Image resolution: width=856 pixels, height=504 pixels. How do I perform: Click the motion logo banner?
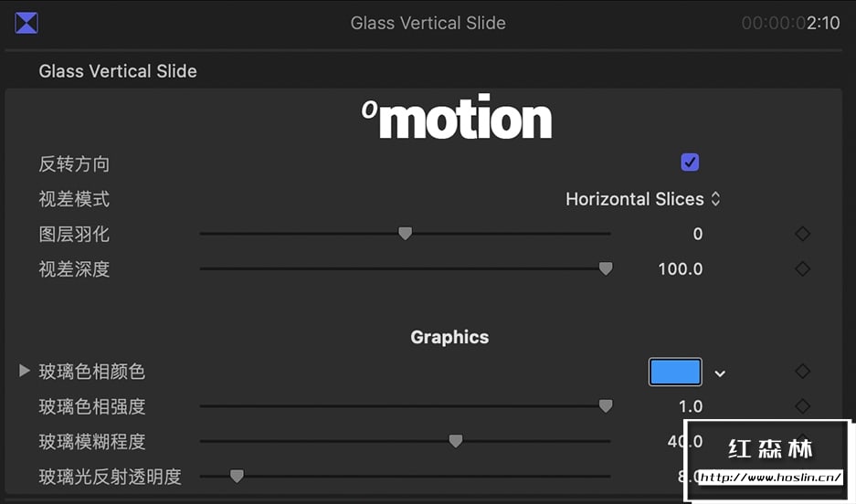coord(457,120)
